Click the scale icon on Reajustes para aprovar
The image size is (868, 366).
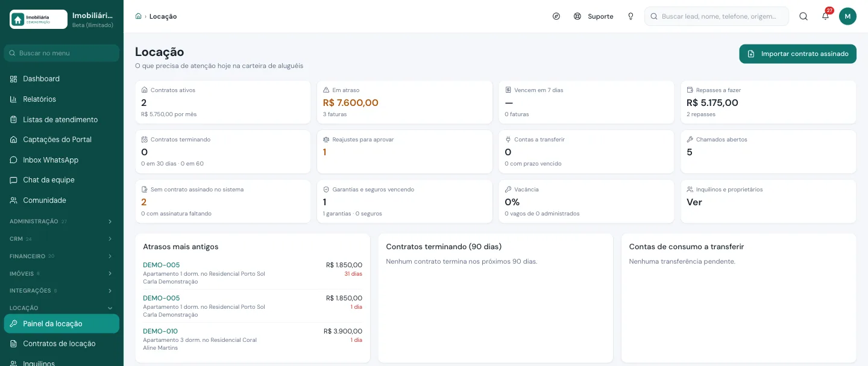tap(326, 140)
